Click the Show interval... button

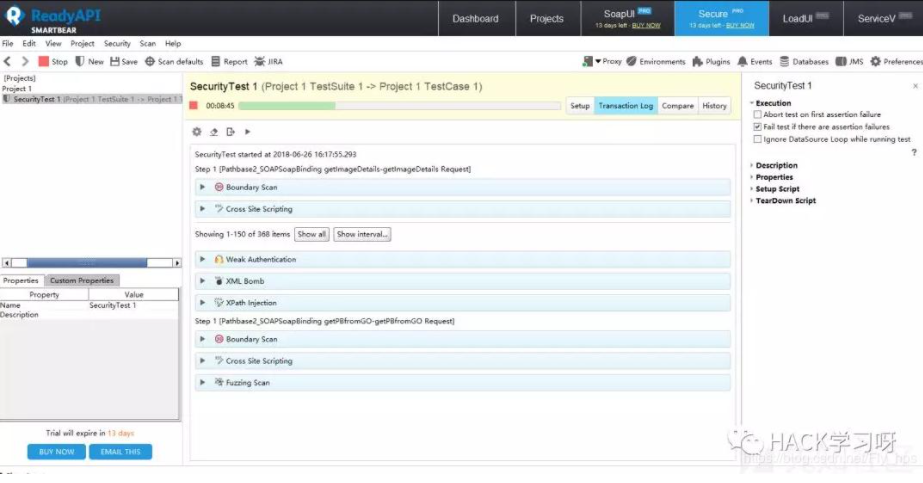point(362,234)
